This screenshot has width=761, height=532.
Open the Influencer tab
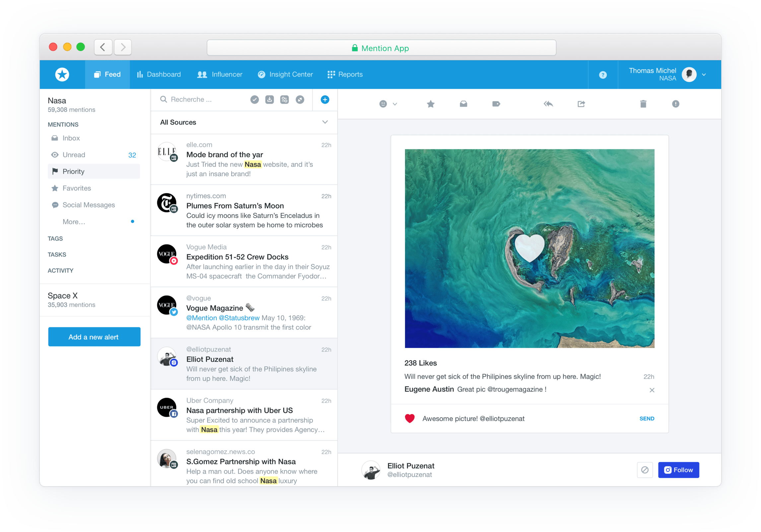(x=220, y=74)
